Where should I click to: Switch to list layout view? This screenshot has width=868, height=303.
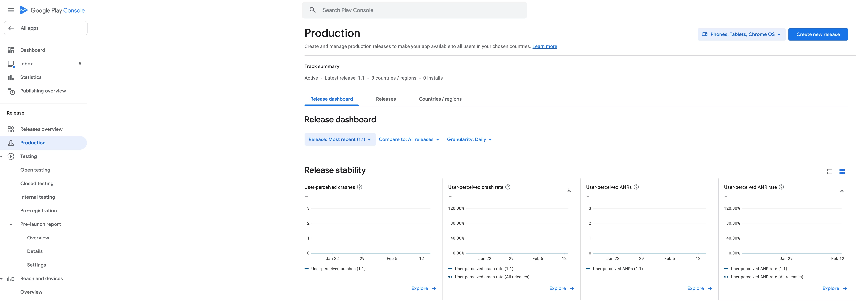click(830, 172)
